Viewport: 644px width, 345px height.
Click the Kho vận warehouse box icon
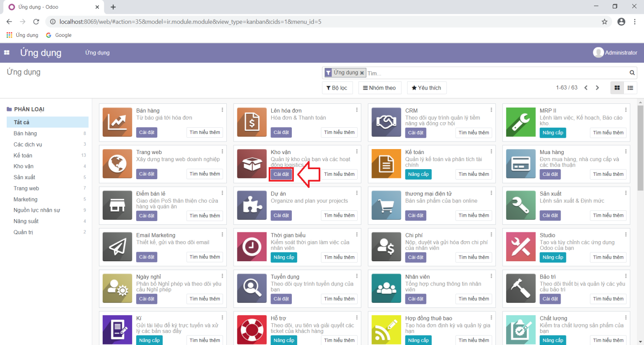252,164
